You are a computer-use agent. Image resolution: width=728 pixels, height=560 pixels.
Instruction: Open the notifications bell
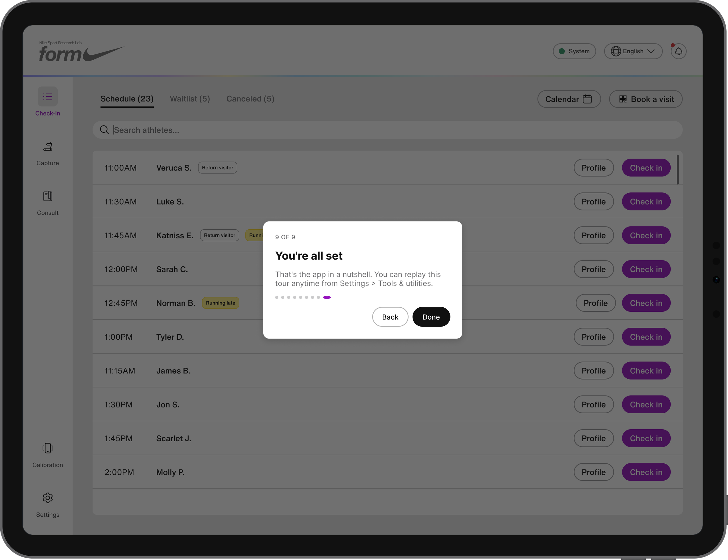[678, 51]
